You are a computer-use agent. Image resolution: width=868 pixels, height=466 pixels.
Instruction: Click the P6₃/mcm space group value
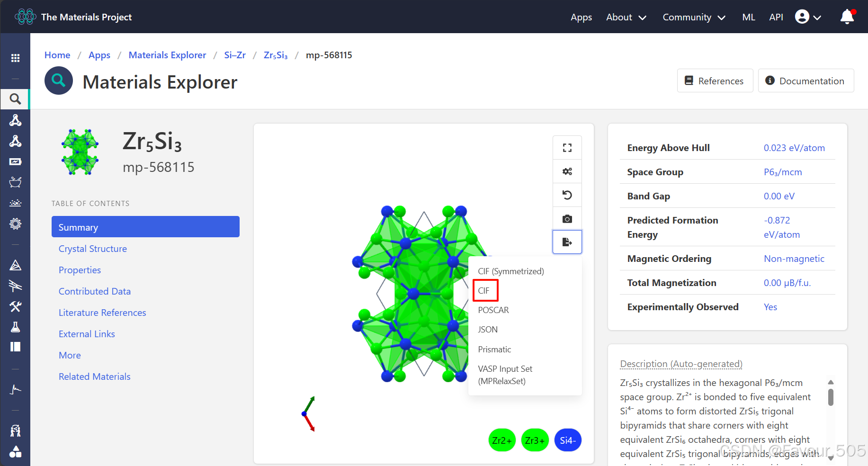(783, 172)
